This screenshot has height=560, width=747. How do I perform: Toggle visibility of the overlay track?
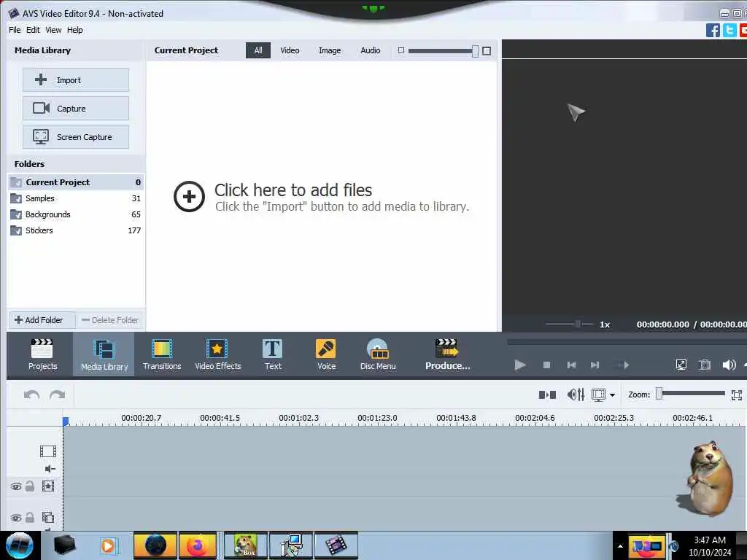click(16, 518)
